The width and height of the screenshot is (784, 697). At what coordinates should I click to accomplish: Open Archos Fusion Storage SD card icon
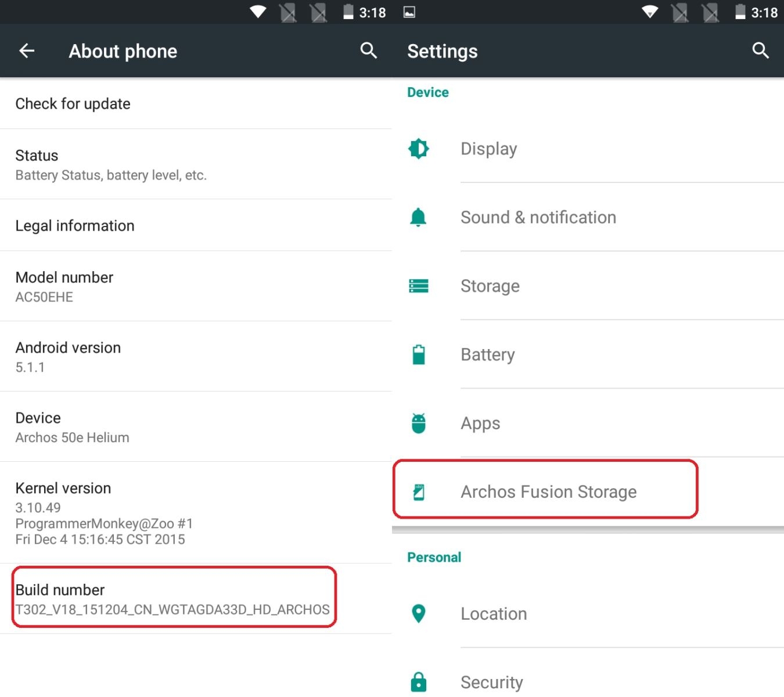tap(419, 491)
